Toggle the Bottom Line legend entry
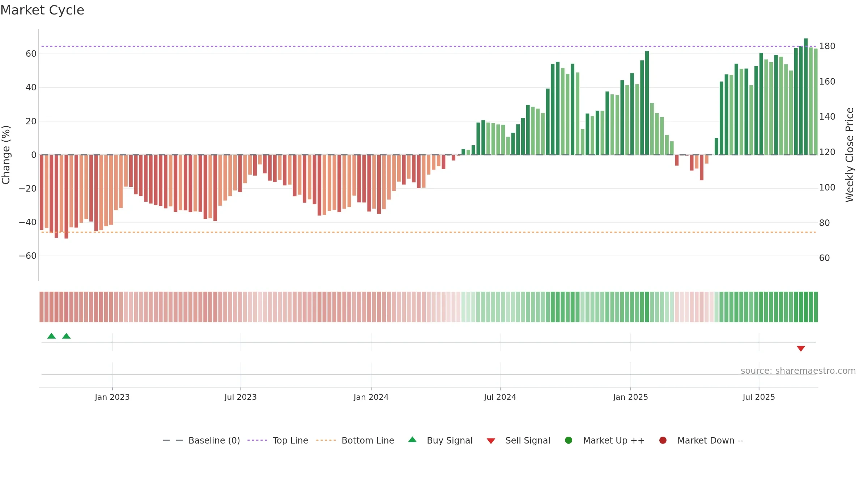Screen dimensions: 868x488 tap(355, 440)
